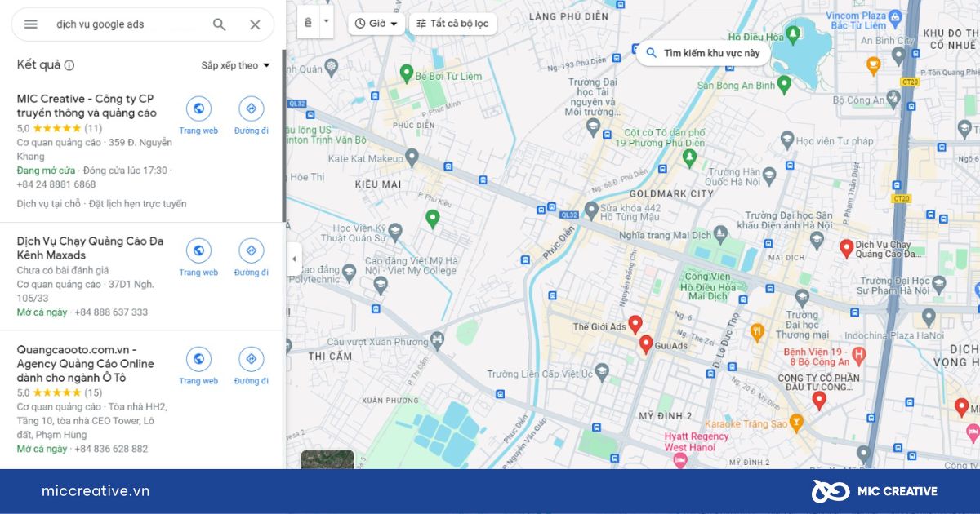Image resolution: width=980 pixels, height=514 pixels.
Task: Click the results list scrollbar
Action: pos(283,135)
